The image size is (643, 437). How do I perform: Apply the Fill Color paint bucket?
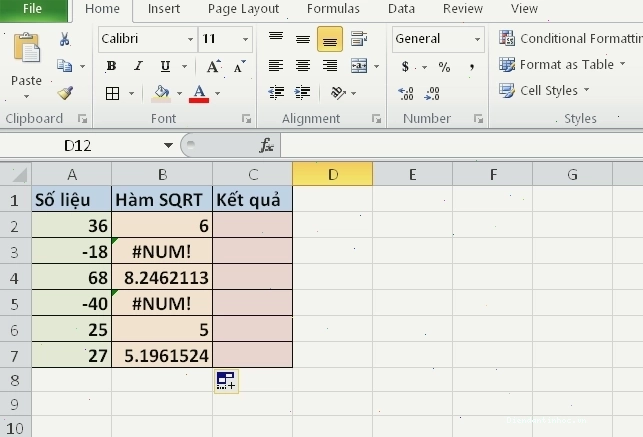click(161, 93)
